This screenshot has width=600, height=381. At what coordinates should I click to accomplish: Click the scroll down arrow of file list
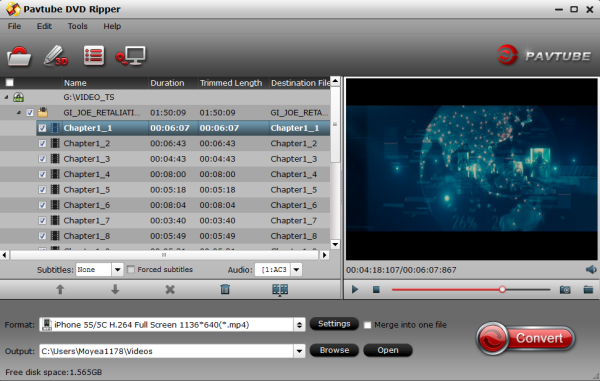pyautogui.click(x=335, y=244)
